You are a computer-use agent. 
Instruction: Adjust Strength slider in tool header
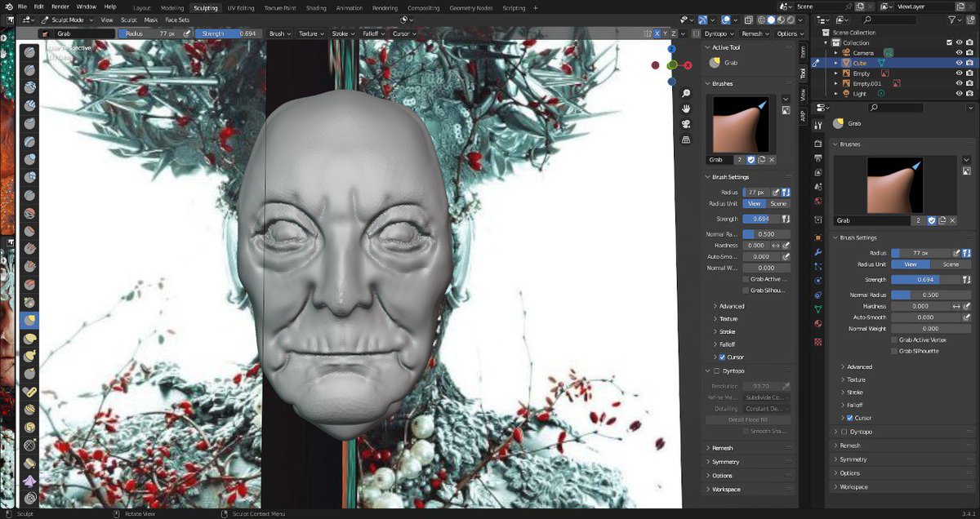pos(227,33)
